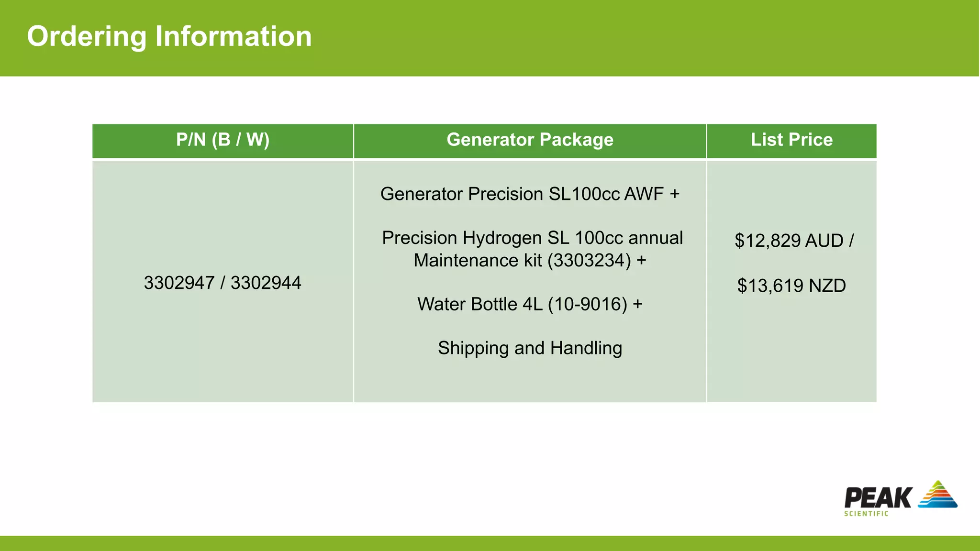Click the $12,829 AUD price
The height and width of the screenshot is (551, 980).
coord(789,241)
